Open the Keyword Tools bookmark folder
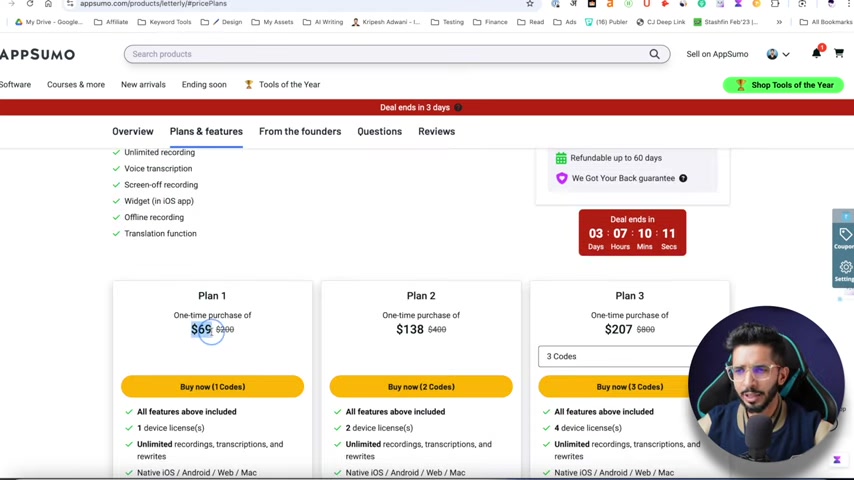Screen dimensions: 854x480 tap(164, 22)
